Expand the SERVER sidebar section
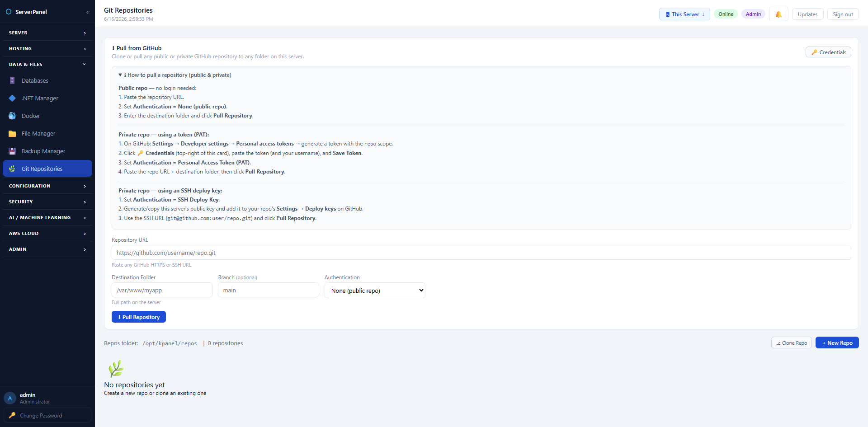Image resolution: width=868 pixels, height=427 pixels. pyautogui.click(x=47, y=33)
